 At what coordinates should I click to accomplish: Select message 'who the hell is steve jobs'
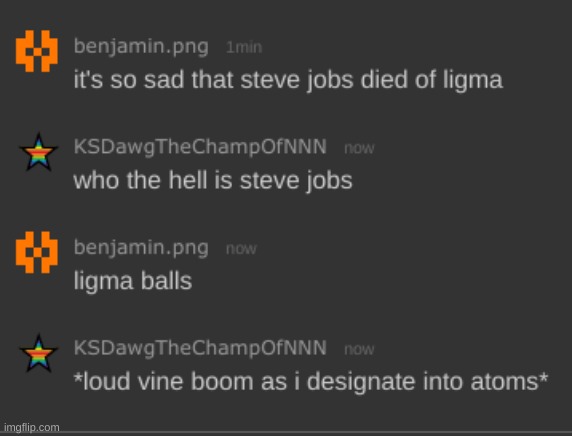pos(213,181)
